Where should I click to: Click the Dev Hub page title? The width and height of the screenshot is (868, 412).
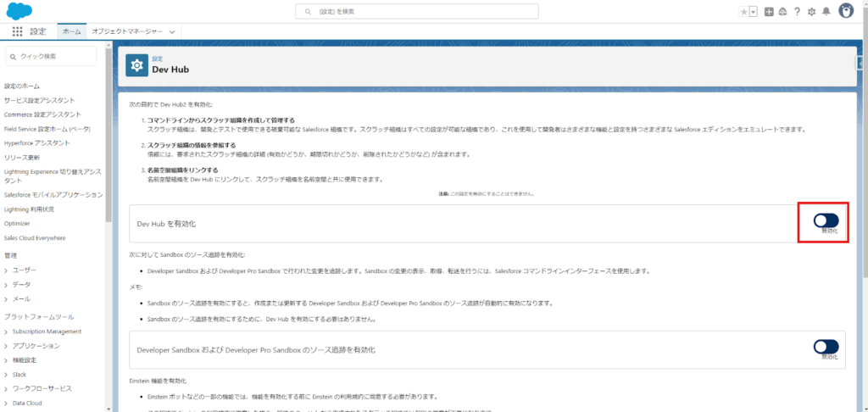tap(171, 70)
